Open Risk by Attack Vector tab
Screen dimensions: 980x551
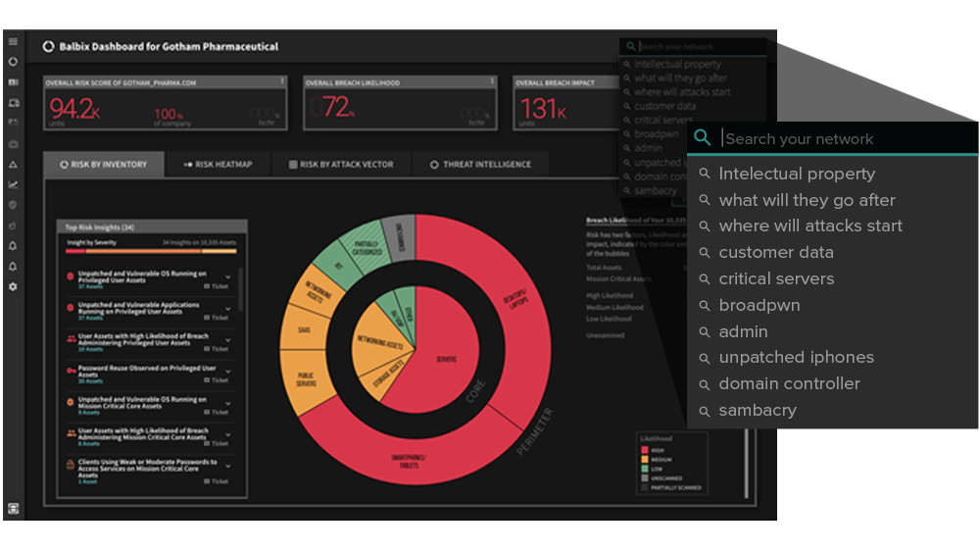tap(341, 165)
